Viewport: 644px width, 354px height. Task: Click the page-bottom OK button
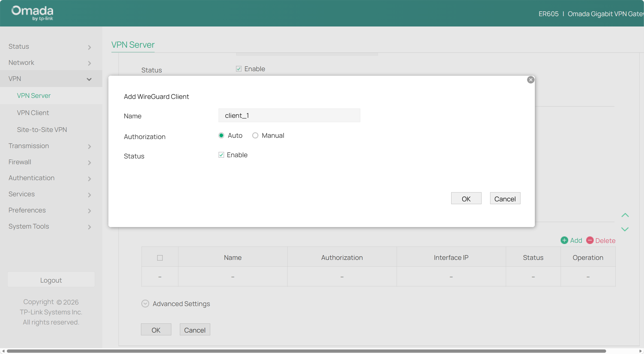pyautogui.click(x=156, y=330)
